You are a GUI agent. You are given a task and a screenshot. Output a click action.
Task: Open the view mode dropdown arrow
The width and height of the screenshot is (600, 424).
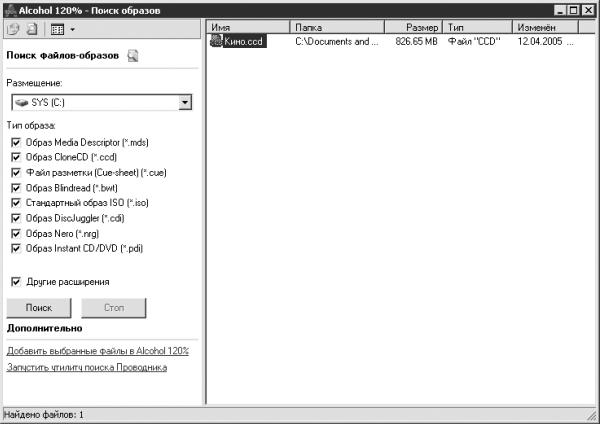pyautogui.click(x=72, y=29)
